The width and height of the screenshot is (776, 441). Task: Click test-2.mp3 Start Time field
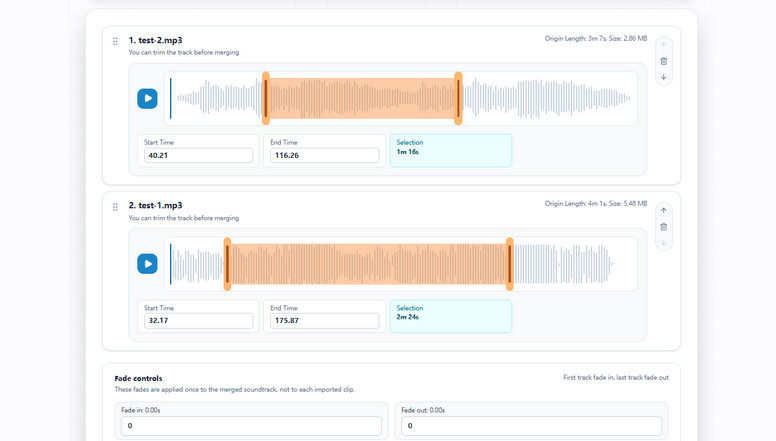point(198,155)
